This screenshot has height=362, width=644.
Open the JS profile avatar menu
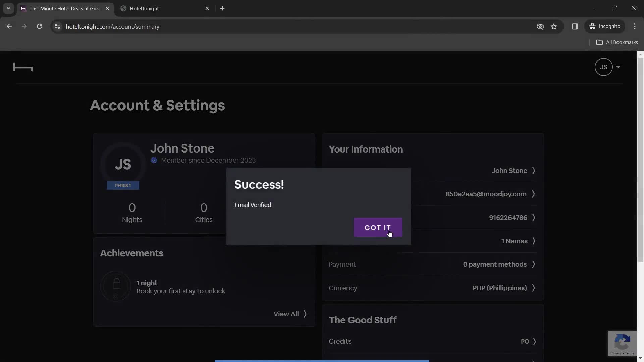[x=603, y=67]
